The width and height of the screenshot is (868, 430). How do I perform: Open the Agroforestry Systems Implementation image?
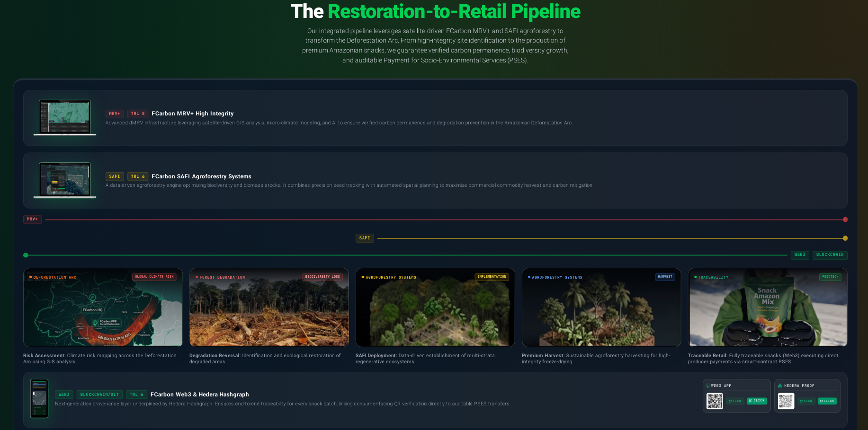(435, 307)
